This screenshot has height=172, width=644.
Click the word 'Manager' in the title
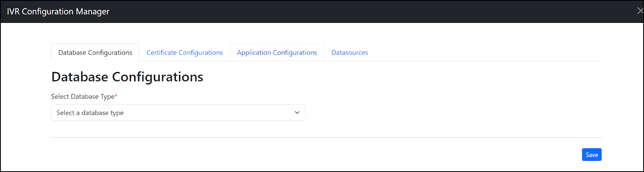click(x=92, y=12)
